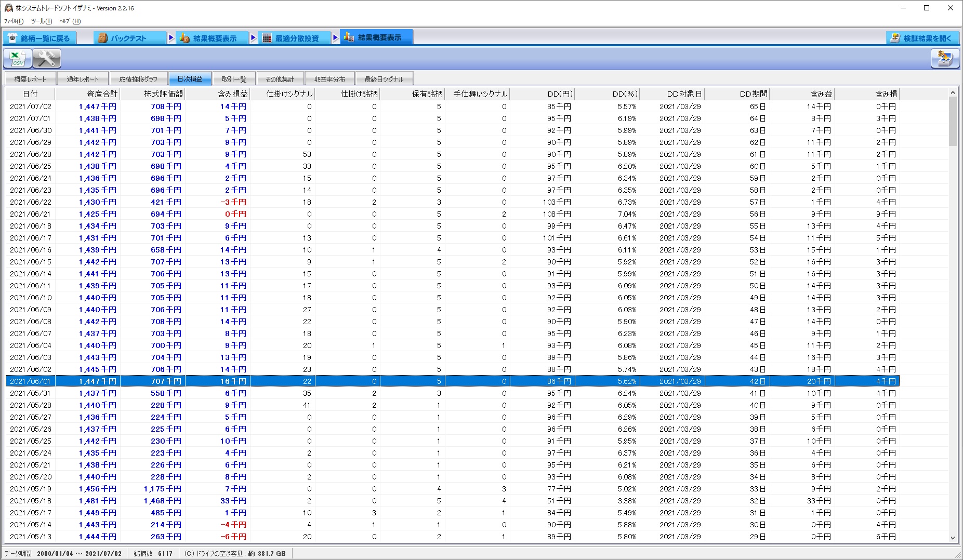Open the ヘルプ(H) menu
The width and height of the screenshot is (963, 560).
click(x=70, y=21)
